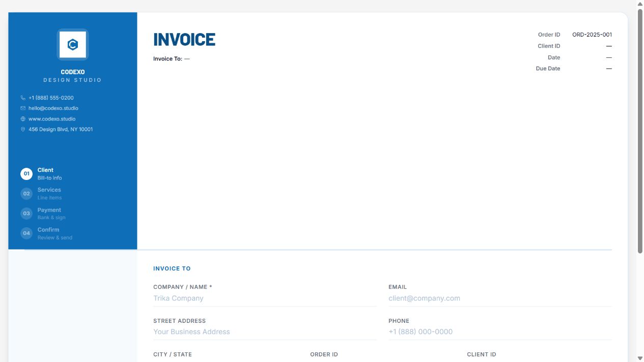
Task: Click the Due Date label
Action: click(x=548, y=69)
